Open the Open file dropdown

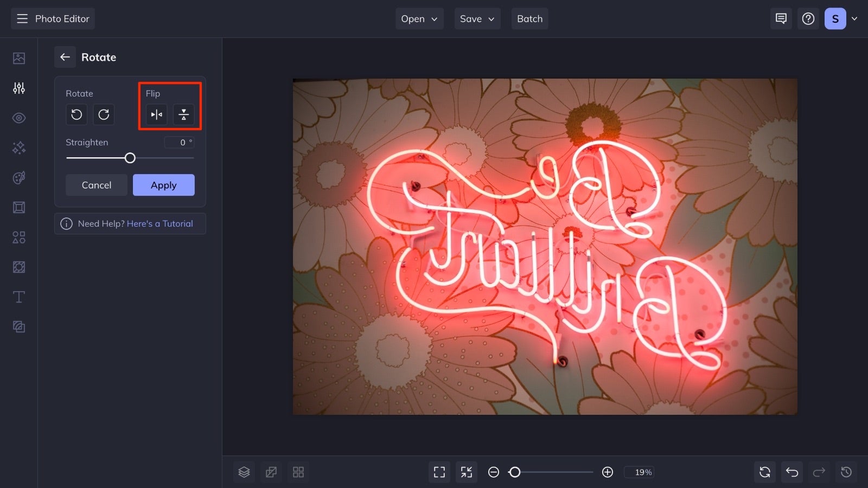point(419,18)
